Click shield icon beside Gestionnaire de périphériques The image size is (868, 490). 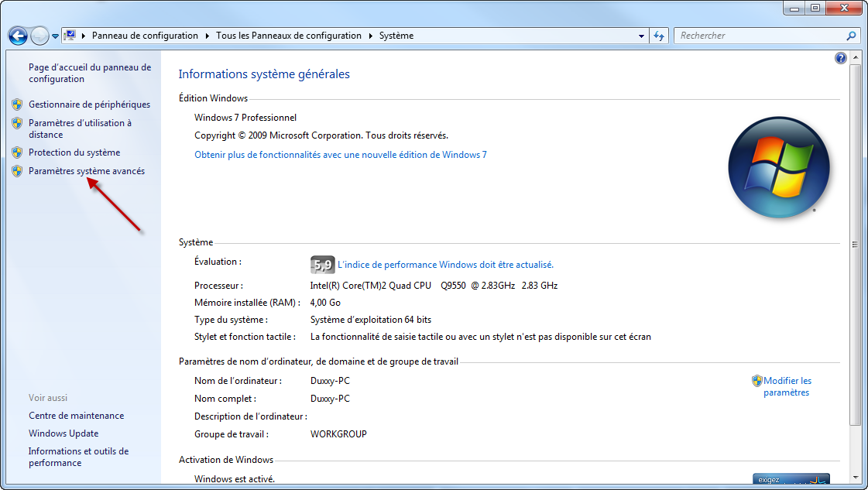(17, 104)
